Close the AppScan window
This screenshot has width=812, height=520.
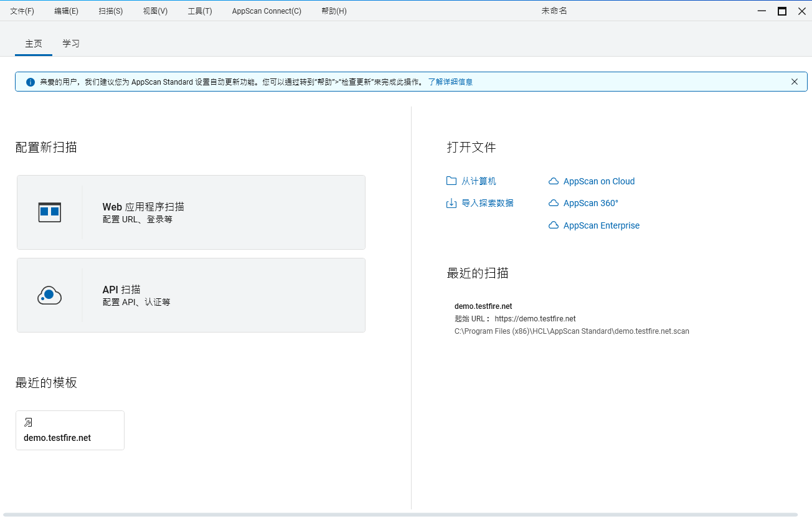802,11
